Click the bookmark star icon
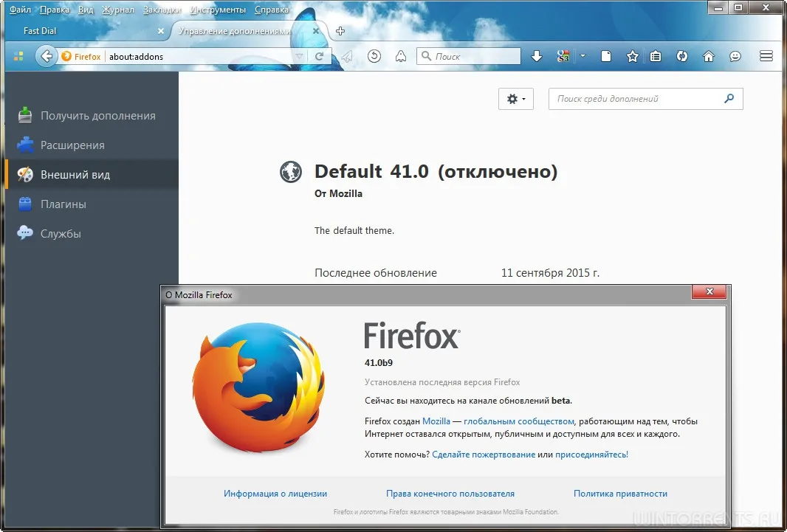 point(632,56)
